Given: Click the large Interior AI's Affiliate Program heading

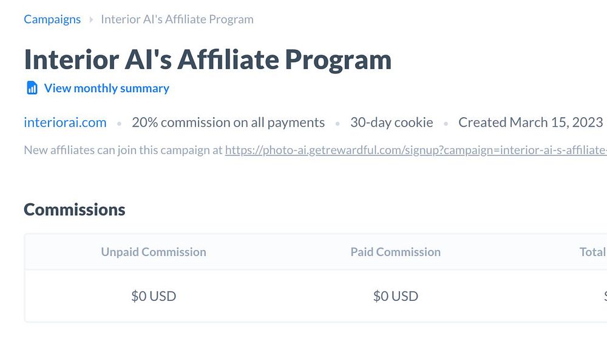Looking at the screenshot, I should [208, 59].
